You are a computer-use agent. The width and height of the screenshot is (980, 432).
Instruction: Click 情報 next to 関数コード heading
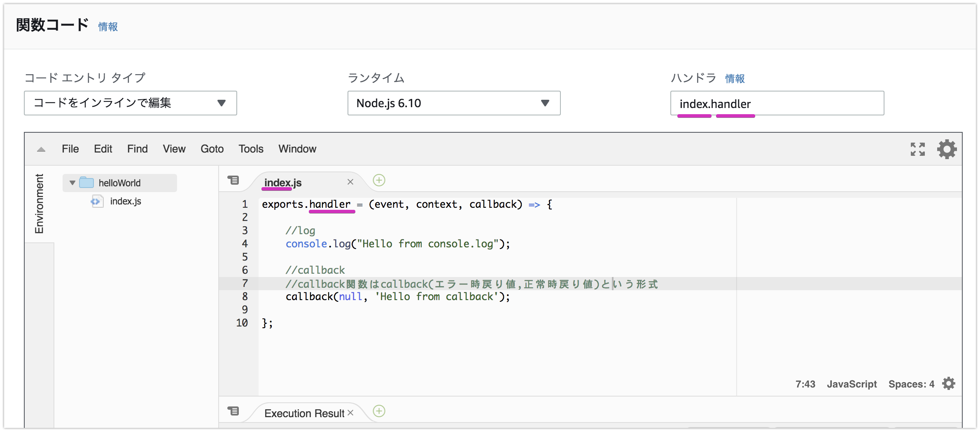click(x=108, y=26)
